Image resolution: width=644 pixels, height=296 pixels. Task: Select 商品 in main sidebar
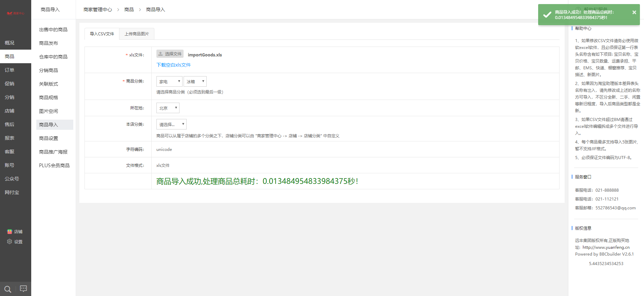(x=16, y=56)
